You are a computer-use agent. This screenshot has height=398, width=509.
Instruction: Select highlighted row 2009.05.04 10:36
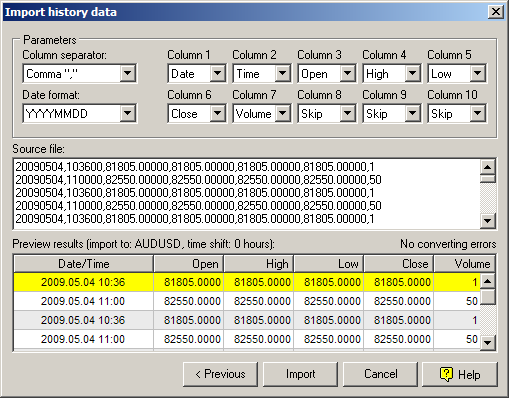click(x=247, y=282)
